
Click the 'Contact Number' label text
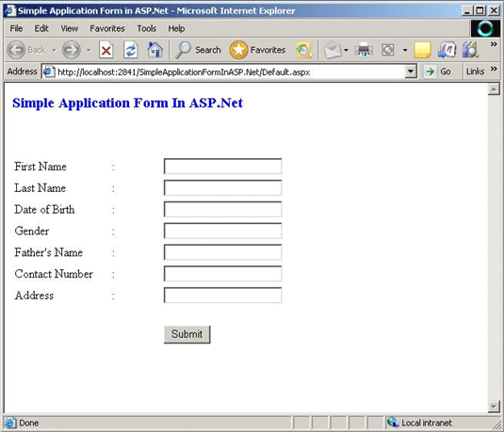pyautogui.click(x=54, y=274)
